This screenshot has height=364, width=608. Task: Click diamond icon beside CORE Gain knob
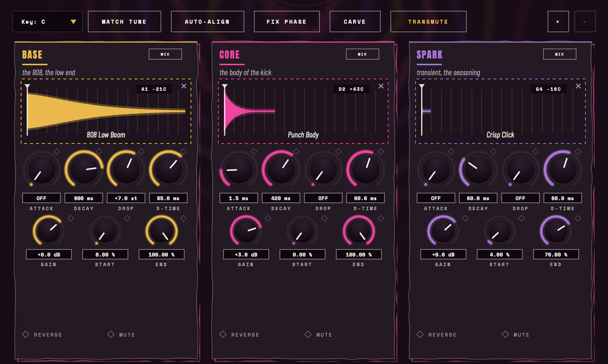click(x=268, y=218)
